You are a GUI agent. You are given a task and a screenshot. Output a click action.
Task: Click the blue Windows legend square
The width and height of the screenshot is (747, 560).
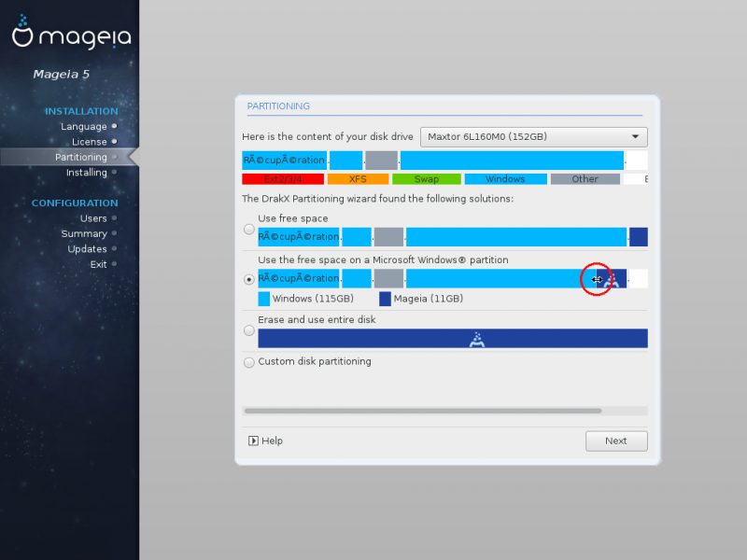click(x=264, y=299)
